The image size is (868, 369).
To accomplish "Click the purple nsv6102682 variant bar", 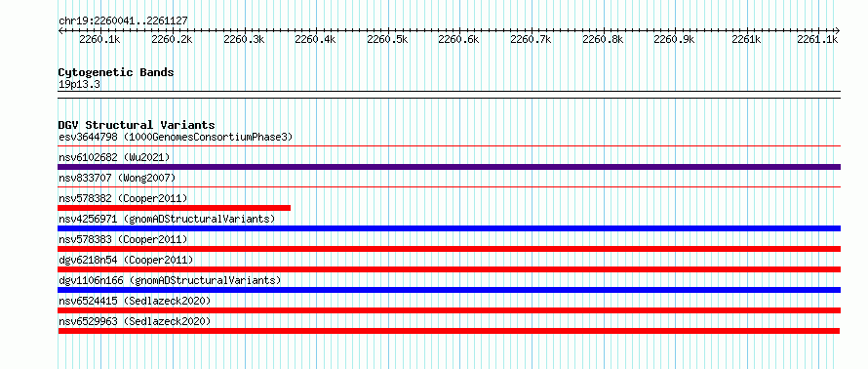I will [x=449, y=167].
